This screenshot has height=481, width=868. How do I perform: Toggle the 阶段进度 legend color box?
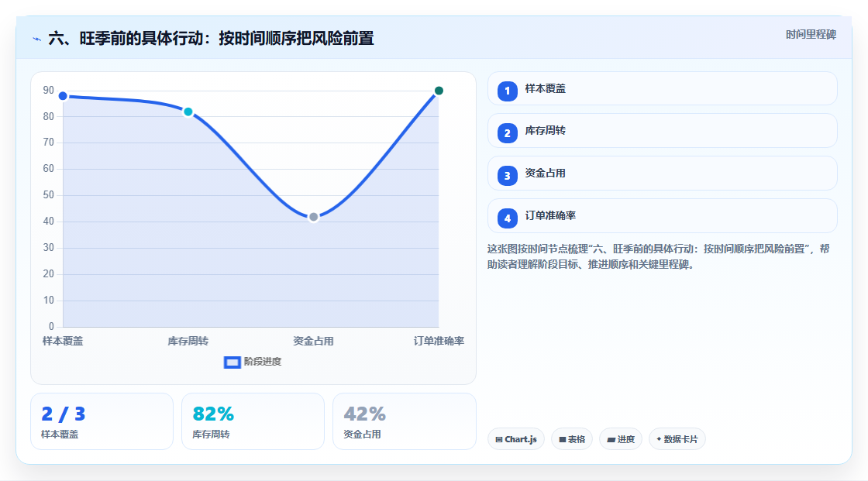tap(232, 362)
